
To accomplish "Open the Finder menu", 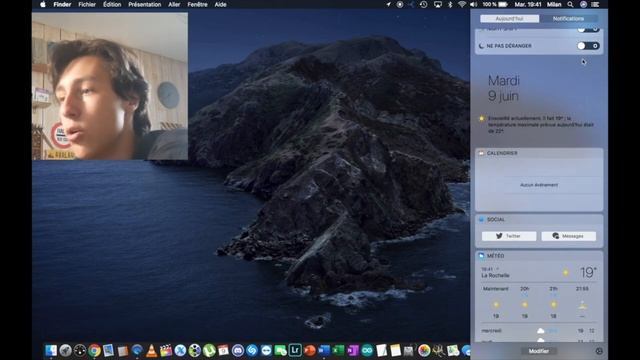I will (x=62, y=4).
